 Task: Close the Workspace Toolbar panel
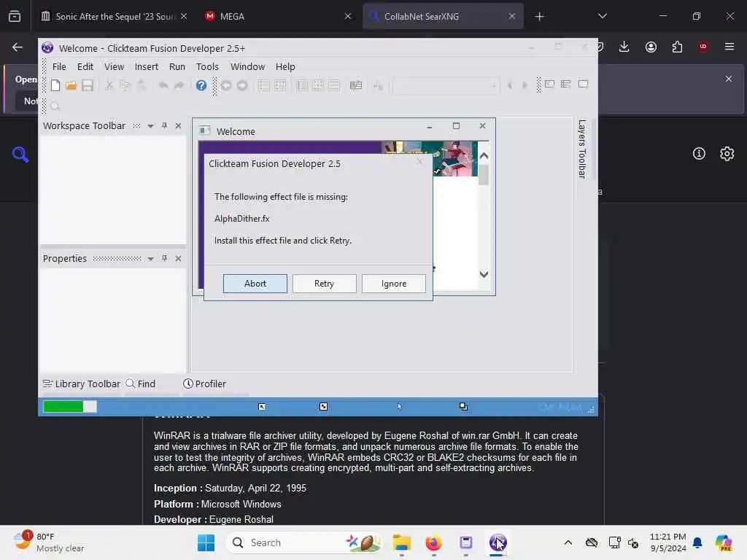pyautogui.click(x=178, y=125)
